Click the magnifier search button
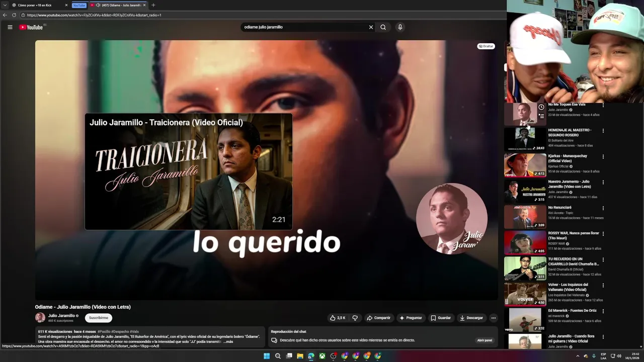 coord(383,27)
